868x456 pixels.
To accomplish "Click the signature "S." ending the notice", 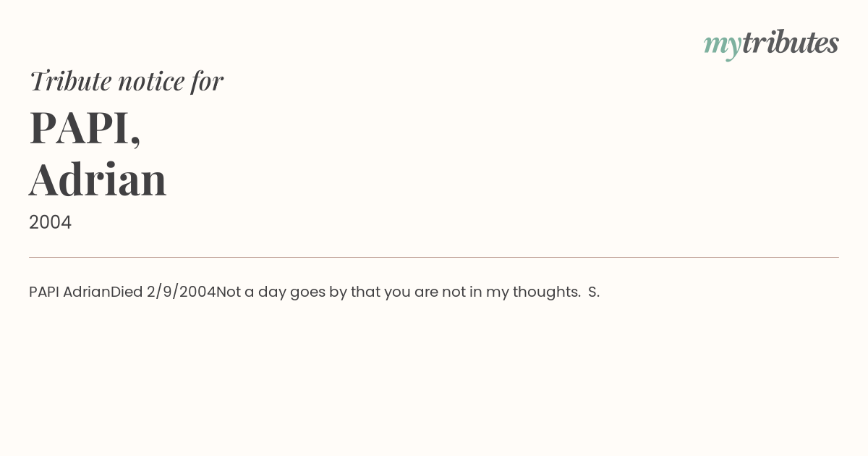I will 594,292.
